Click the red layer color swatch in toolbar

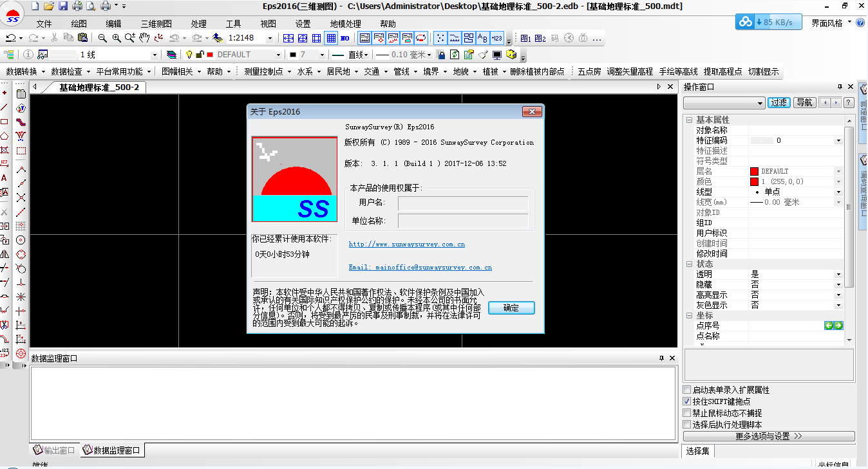[210, 55]
